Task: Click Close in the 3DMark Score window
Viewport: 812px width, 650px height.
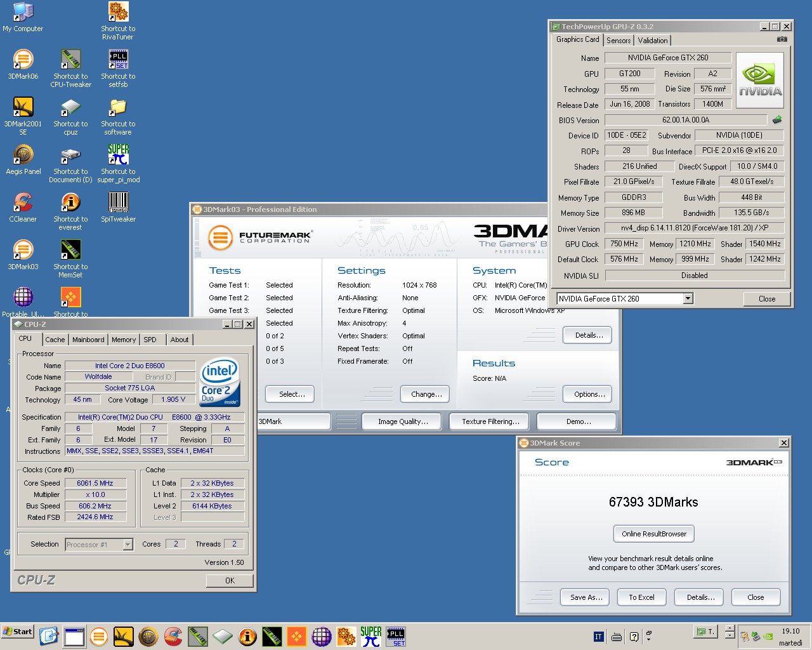Action: (x=756, y=597)
